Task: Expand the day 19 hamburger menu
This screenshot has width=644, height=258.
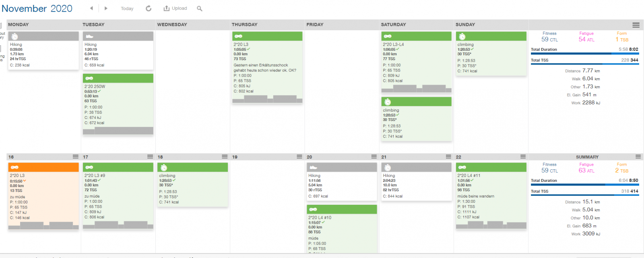Action: pyautogui.click(x=299, y=157)
